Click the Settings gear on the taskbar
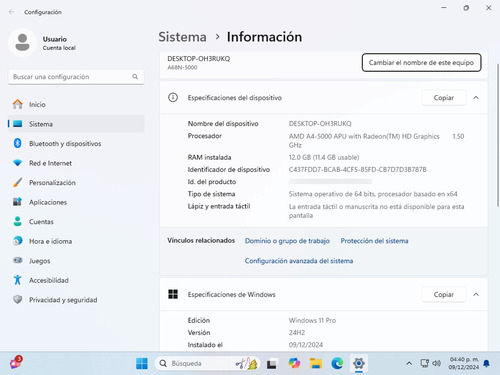Image resolution: width=500 pixels, height=375 pixels. point(359,363)
